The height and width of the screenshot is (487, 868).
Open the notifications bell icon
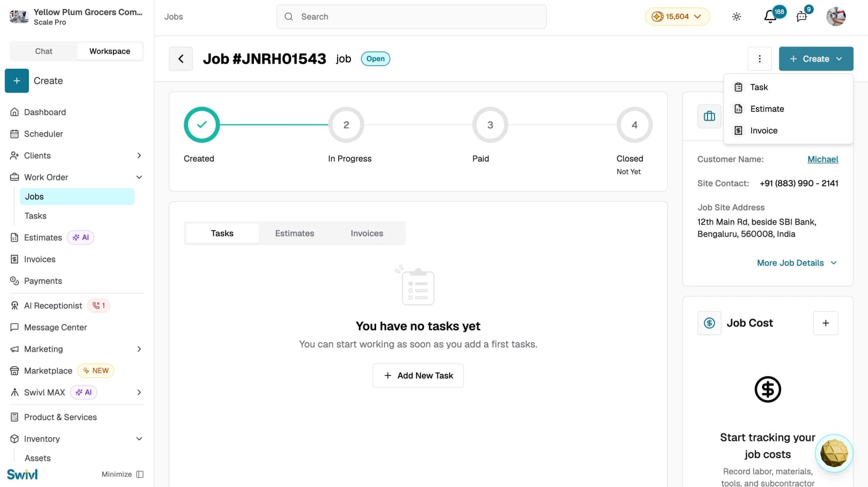(770, 17)
